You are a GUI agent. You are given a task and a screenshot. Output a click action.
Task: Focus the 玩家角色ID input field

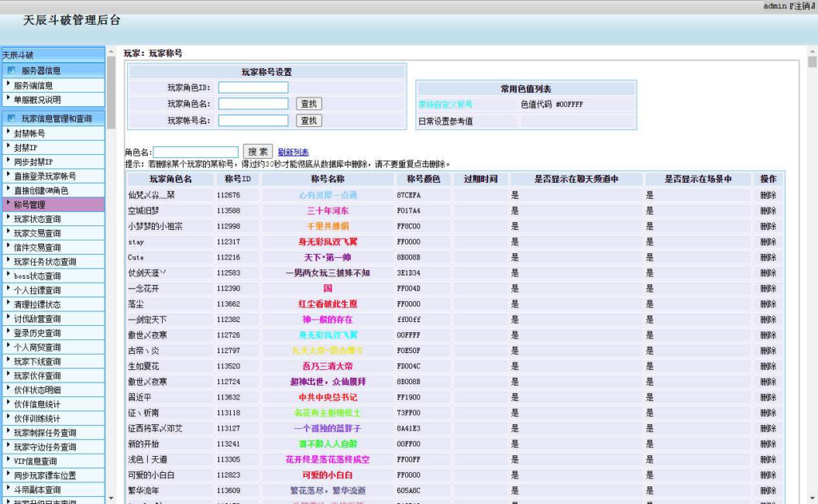[253, 87]
